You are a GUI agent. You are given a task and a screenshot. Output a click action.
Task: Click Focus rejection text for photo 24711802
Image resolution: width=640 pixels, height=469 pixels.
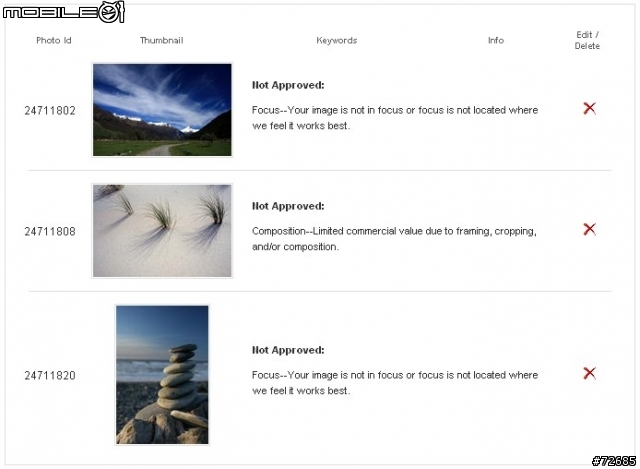click(395, 118)
